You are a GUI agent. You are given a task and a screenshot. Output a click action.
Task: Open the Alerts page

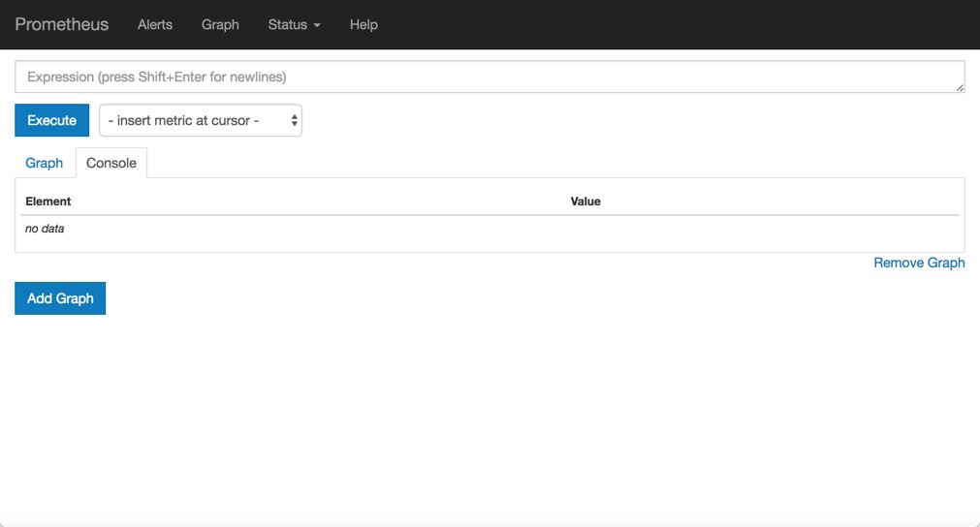coord(155,24)
